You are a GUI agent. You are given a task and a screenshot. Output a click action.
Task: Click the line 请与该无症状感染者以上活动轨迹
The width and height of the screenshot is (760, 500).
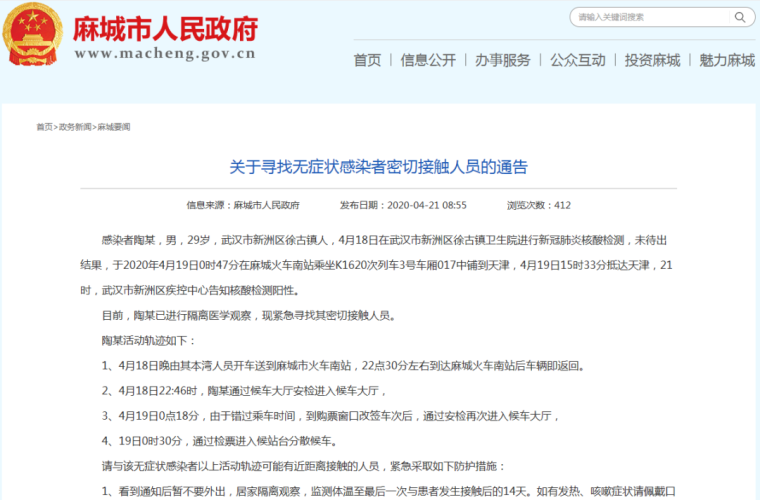[304, 467]
